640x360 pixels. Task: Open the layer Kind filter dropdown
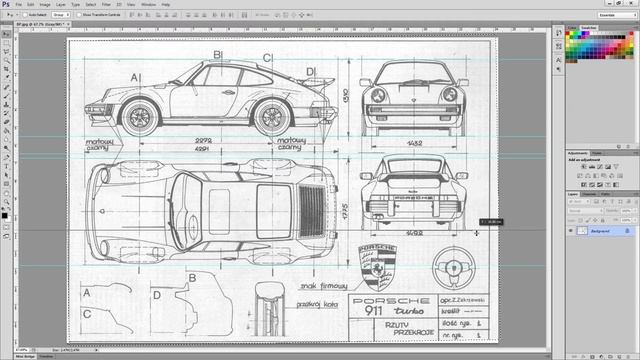click(579, 202)
